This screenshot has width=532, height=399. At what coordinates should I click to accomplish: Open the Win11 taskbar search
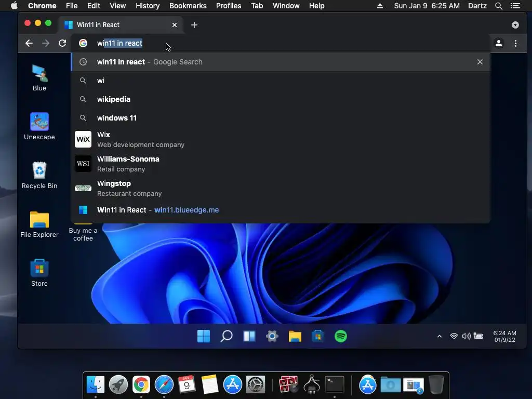coord(227,336)
